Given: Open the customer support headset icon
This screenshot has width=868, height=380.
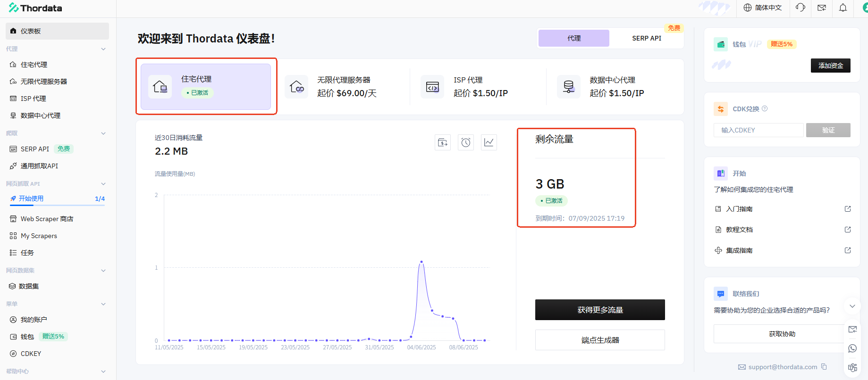Looking at the screenshot, I should tap(800, 8).
